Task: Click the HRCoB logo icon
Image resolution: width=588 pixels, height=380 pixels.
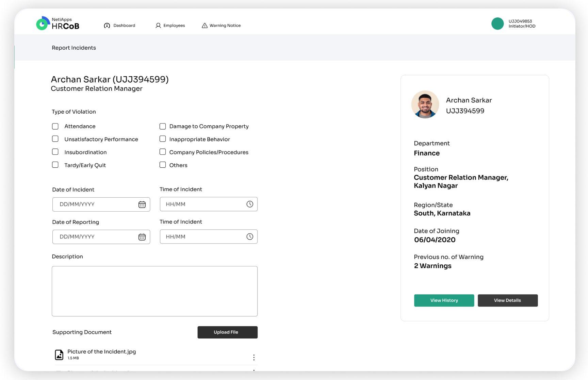Action: tap(42, 23)
